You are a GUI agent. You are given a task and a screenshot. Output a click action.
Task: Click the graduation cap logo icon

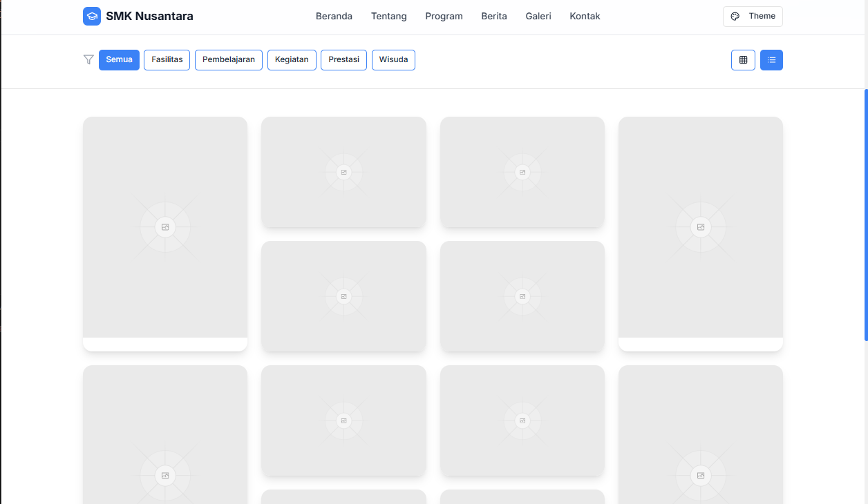click(x=92, y=17)
